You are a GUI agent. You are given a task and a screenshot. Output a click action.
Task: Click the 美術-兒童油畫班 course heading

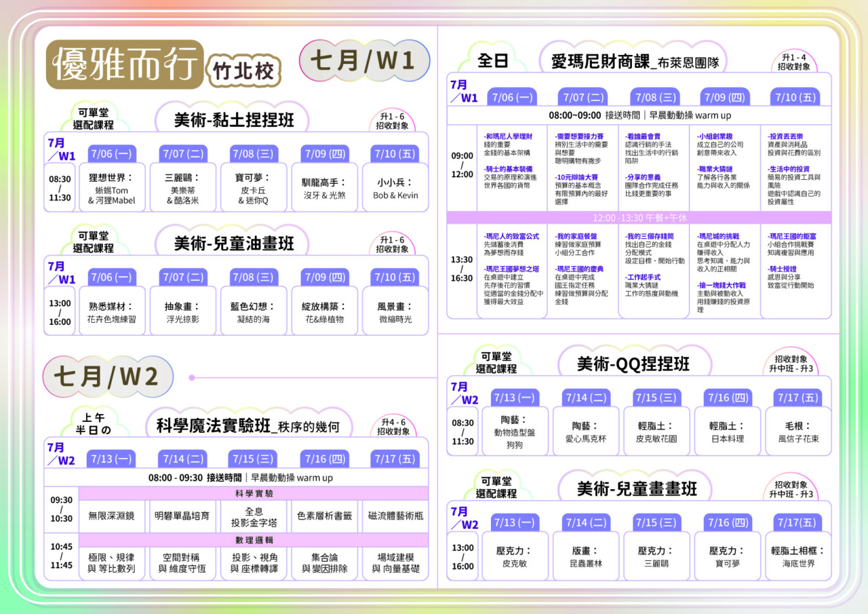pos(234,244)
